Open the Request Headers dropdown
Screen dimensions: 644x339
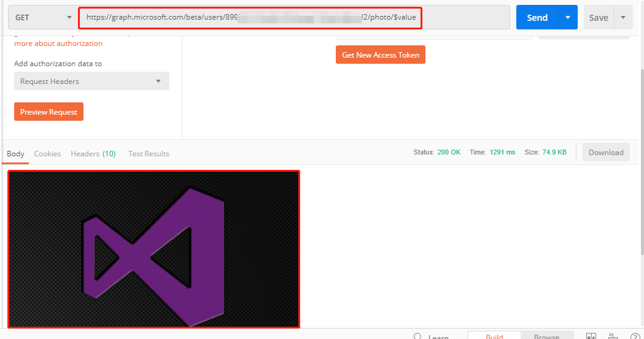coord(91,81)
